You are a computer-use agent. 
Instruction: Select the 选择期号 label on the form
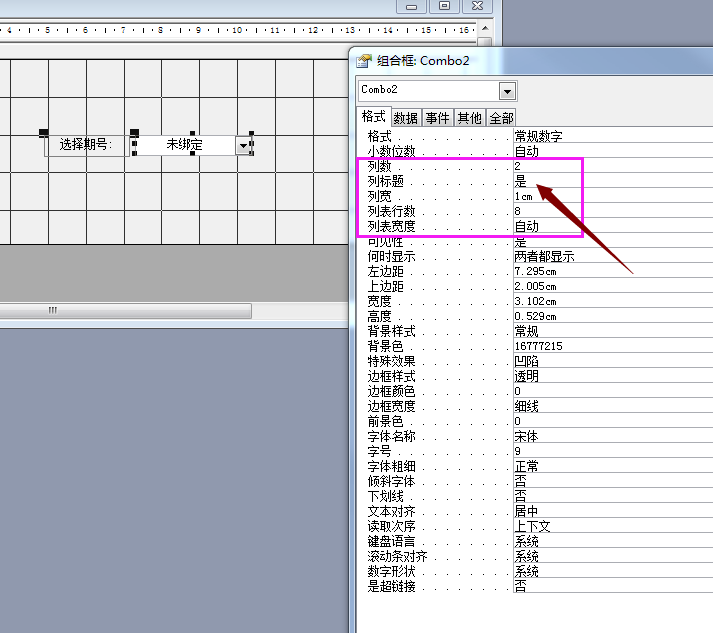[85, 145]
